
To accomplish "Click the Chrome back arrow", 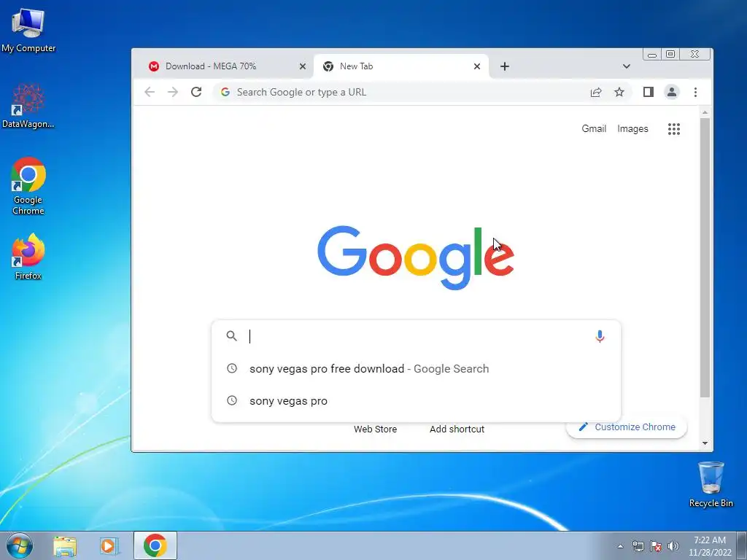I will coord(150,92).
